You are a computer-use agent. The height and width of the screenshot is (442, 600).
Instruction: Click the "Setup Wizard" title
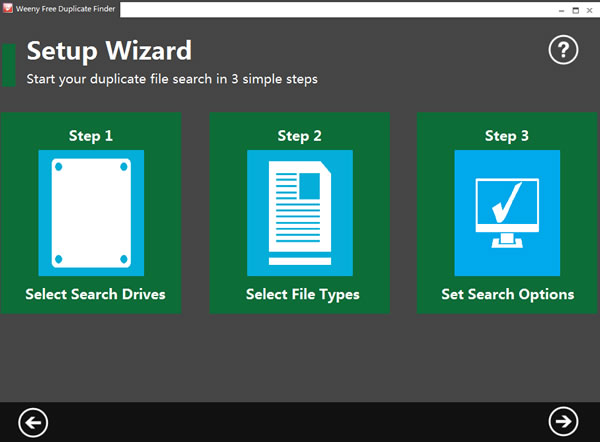tap(108, 50)
